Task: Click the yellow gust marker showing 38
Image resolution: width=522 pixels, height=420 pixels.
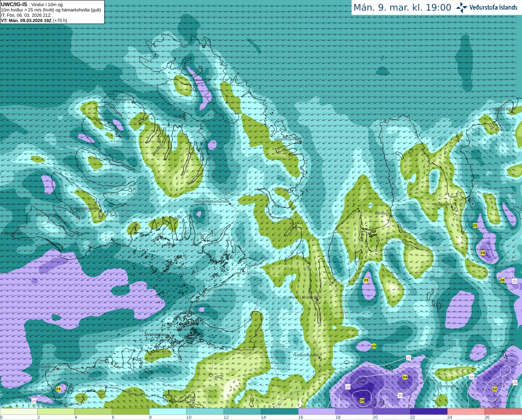Action: tap(362, 401)
